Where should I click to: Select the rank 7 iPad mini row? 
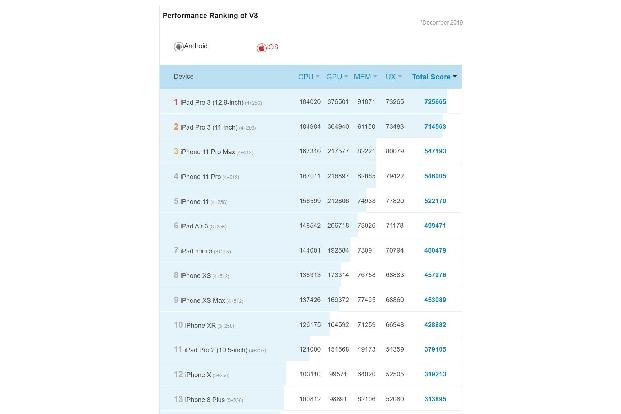[311, 250]
